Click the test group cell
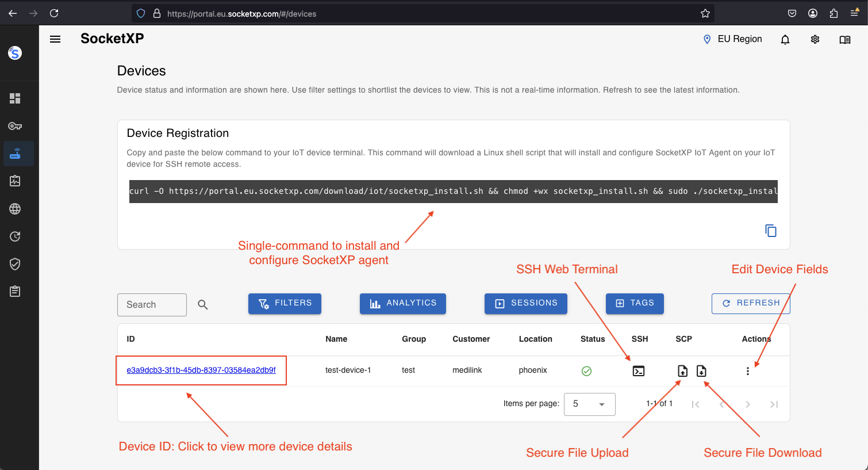Screen dimensions: 868x470 tap(408, 370)
